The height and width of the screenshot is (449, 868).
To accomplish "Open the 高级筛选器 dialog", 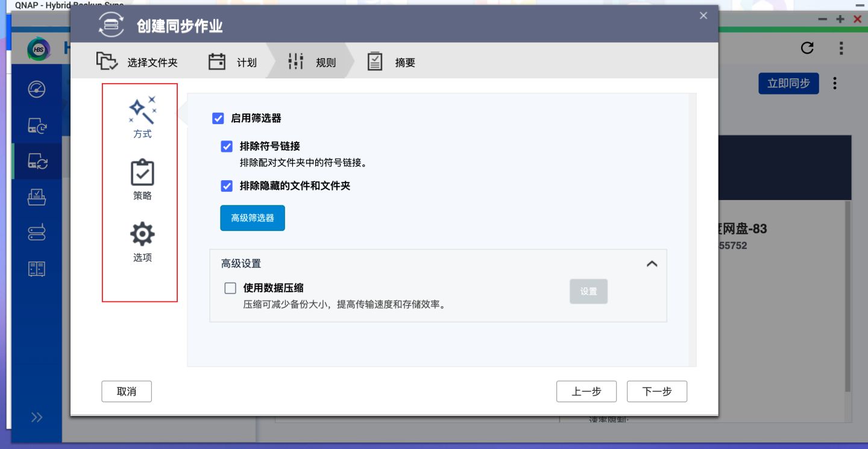I will tap(252, 218).
